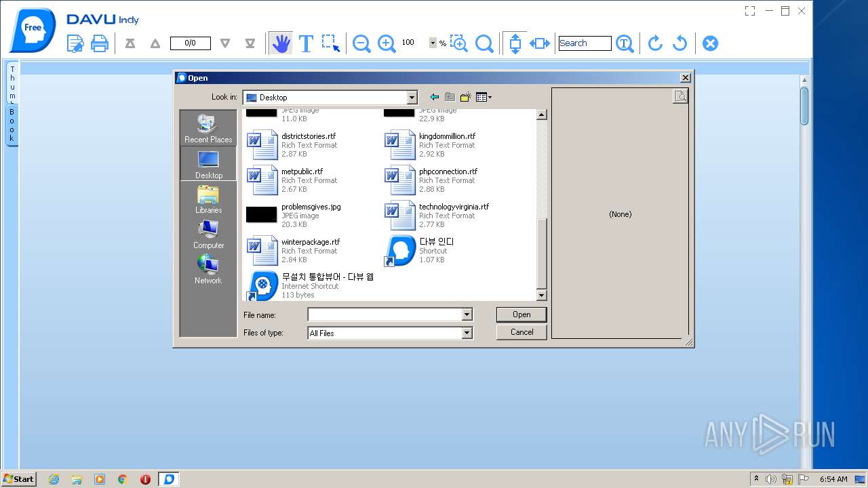Viewport: 868px width, 488px height.
Task: Select Network in places bar
Action: pyautogui.click(x=208, y=270)
